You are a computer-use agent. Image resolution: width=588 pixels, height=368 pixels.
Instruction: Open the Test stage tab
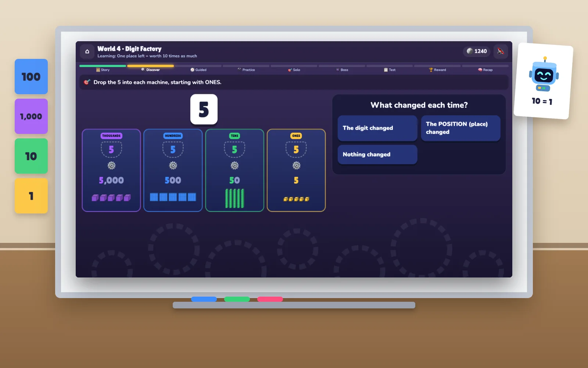[390, 70]
